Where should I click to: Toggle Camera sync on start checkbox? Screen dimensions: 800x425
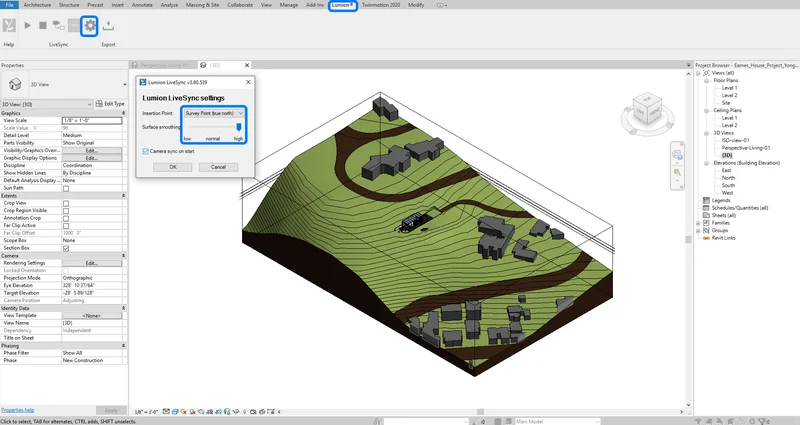(146, 151)
